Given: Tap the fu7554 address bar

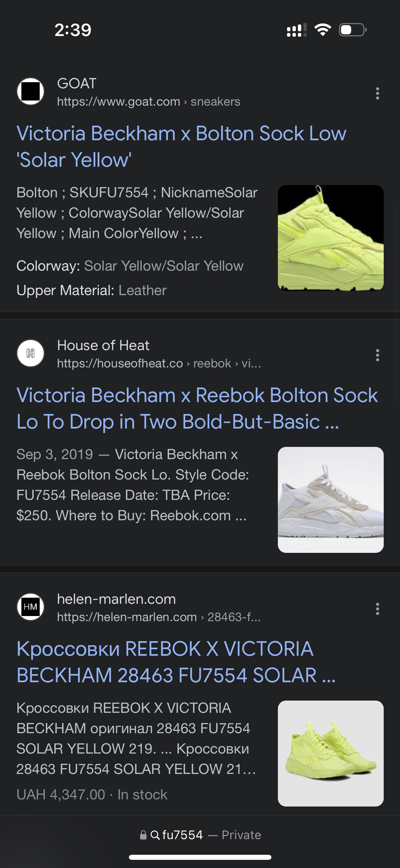Looking at the screenshot, I should 200,835.
